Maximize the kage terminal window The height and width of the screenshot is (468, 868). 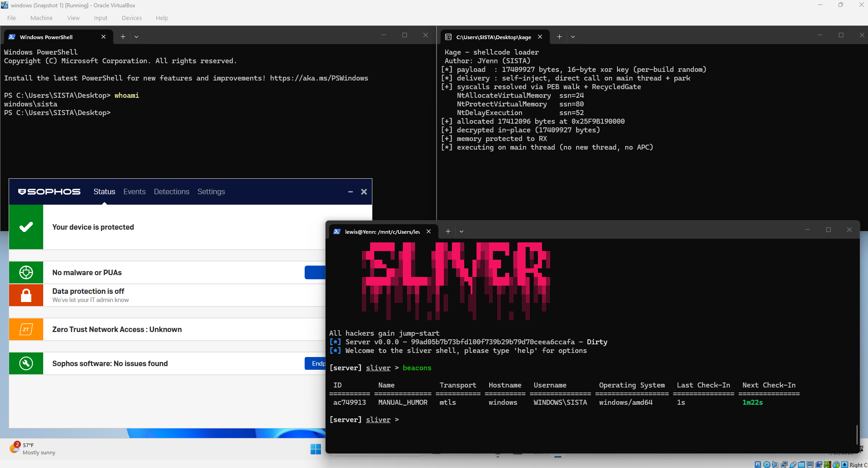point(841,35)
